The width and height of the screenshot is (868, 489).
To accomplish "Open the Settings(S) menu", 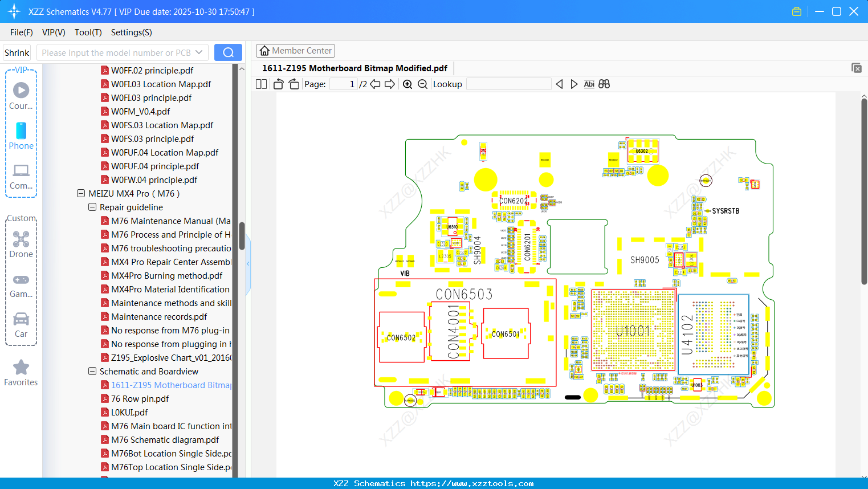I will coord(131,32).
